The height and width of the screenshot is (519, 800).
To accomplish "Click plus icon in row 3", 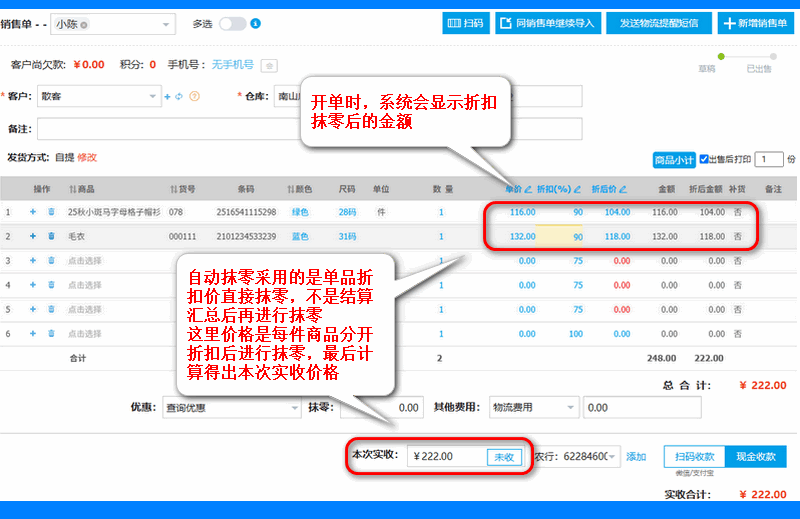I will click(x=33, y=261).
